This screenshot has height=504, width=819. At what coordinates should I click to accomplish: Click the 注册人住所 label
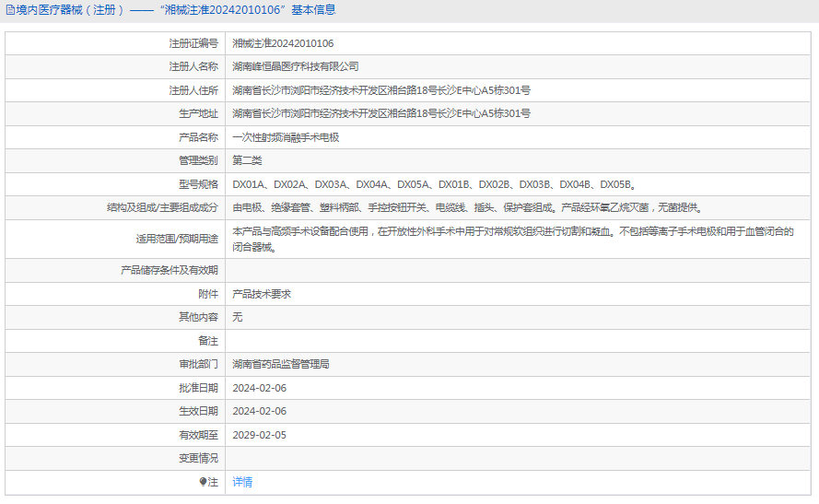point(193,90)
